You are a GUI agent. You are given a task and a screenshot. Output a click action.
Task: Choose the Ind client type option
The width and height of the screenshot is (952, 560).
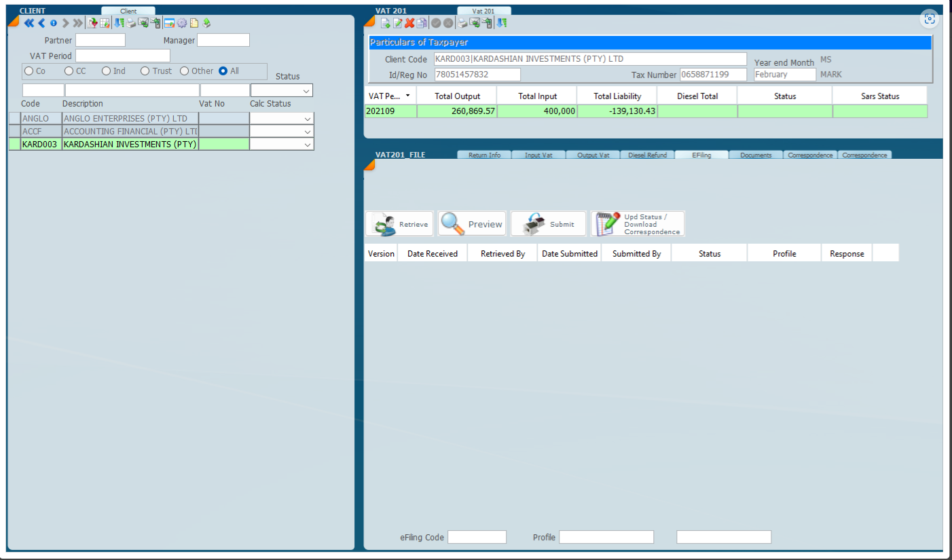106,71
